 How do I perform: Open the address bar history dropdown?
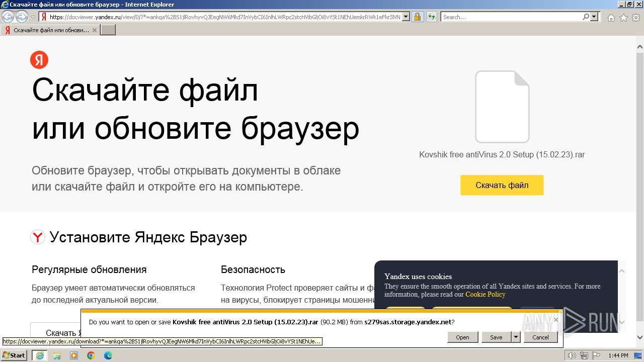(x=406, y=17)
